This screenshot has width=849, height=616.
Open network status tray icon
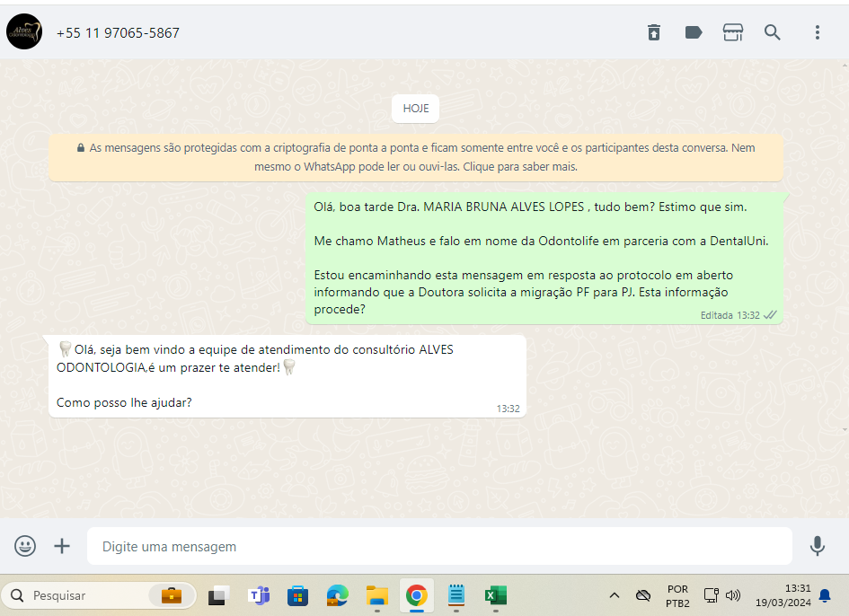click(711, 595)
